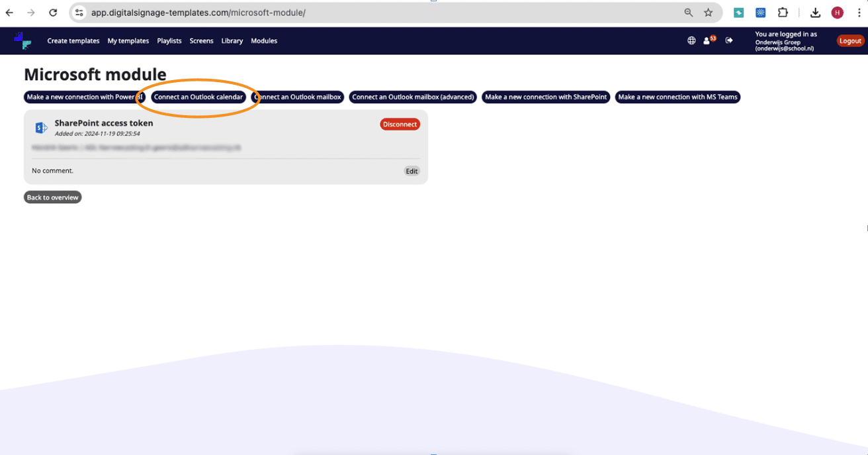Click the app logo in the navbar
Viewport: 868px width, 455px height.
[22, 40]
